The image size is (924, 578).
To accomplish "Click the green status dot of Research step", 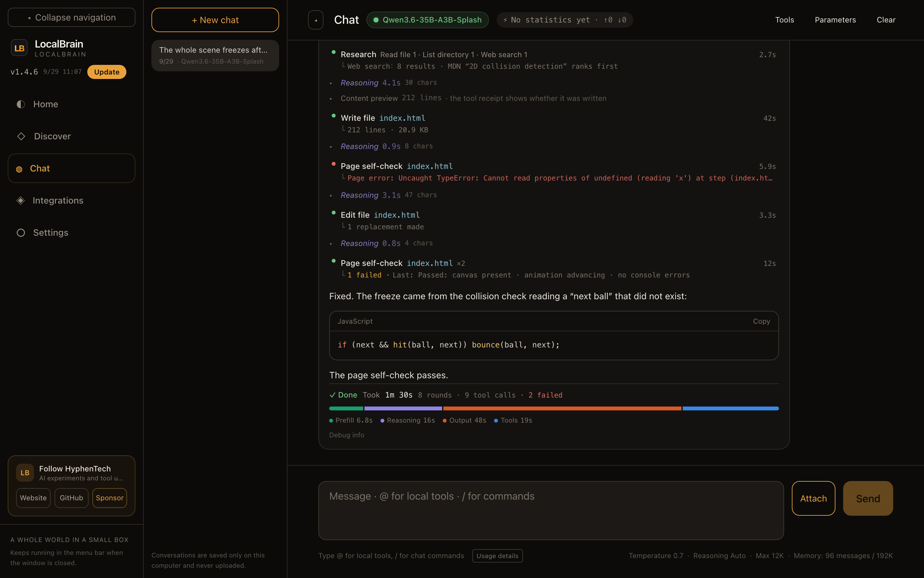I will click(x=333, y=52).
